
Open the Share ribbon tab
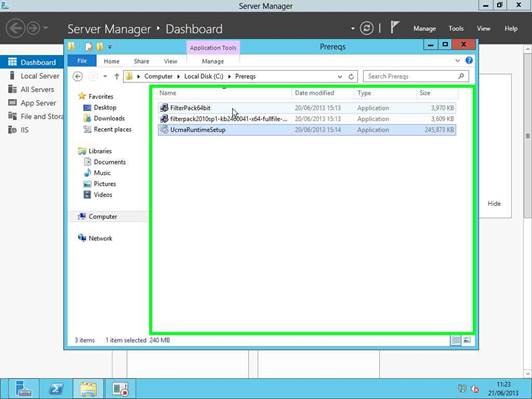click(141, 61)
